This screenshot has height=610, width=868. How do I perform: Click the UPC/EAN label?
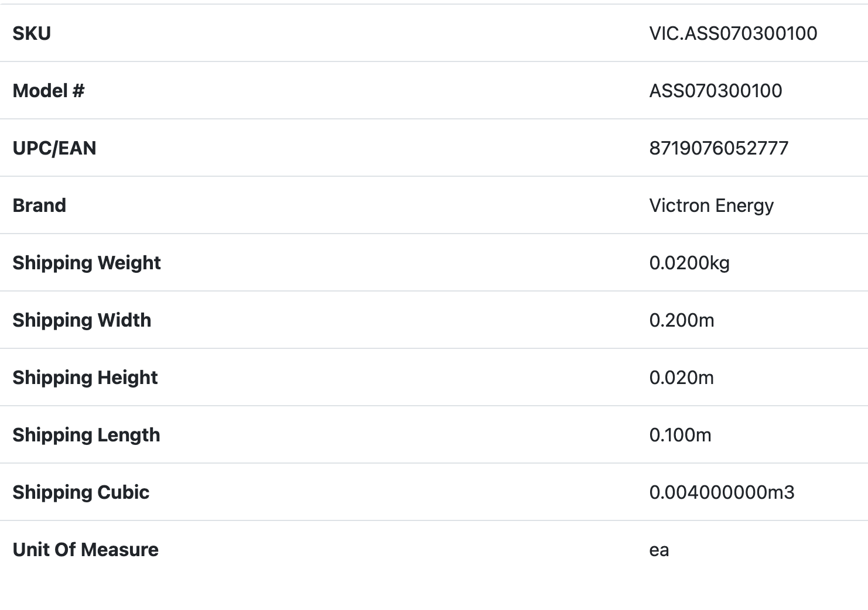click(x=54, y=148)
